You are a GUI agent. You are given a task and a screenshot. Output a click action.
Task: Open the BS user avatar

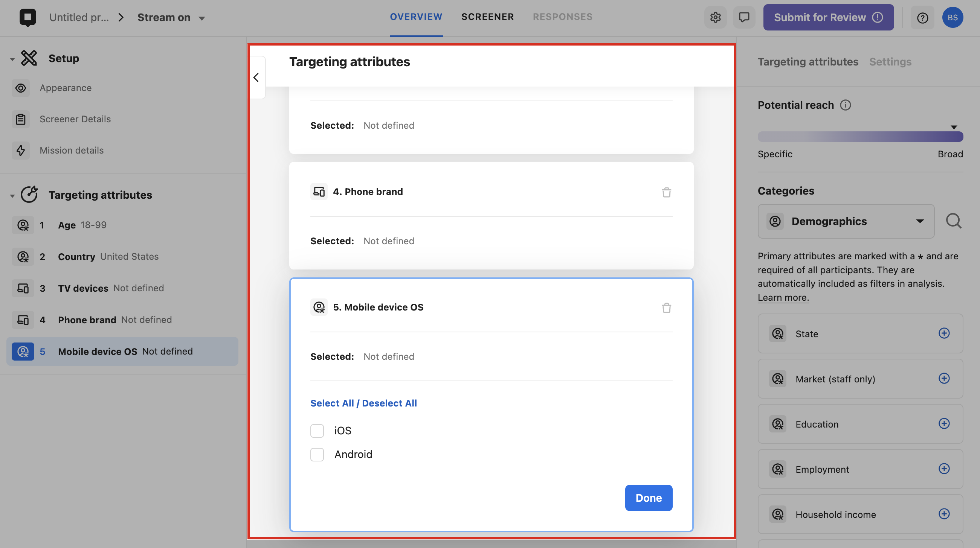952,17
